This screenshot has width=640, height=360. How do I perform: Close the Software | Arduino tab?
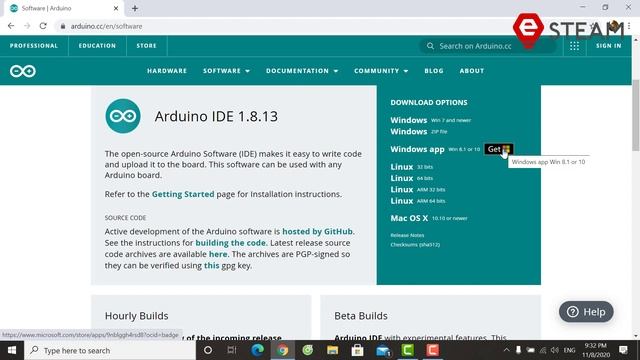(116, 8)
